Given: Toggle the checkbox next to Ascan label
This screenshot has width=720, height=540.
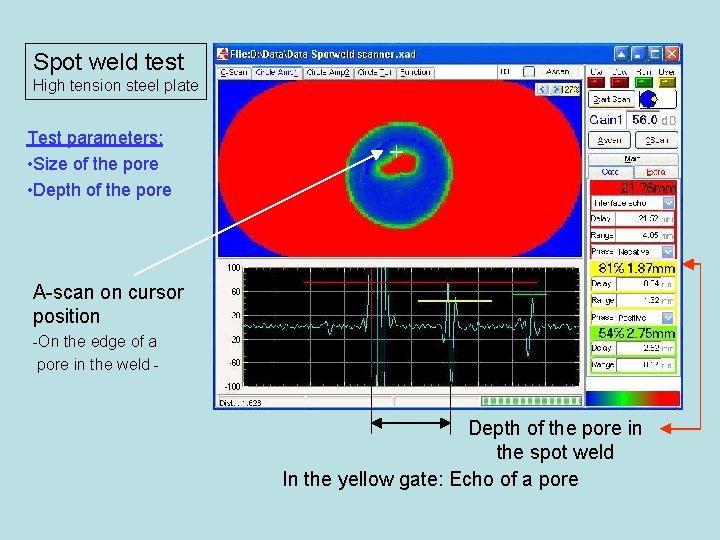Looking at the screenshot, I should (529, 72).
